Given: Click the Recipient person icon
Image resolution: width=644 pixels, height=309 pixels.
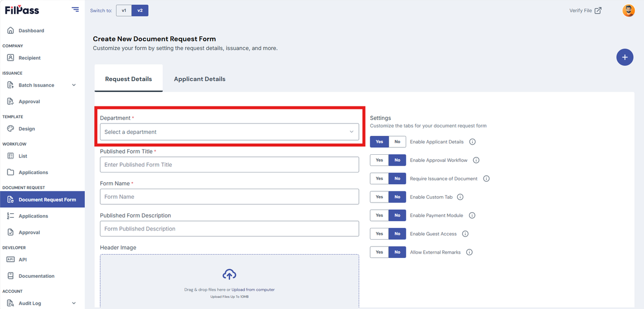Looking at the screenshot, I should [10, 58].
